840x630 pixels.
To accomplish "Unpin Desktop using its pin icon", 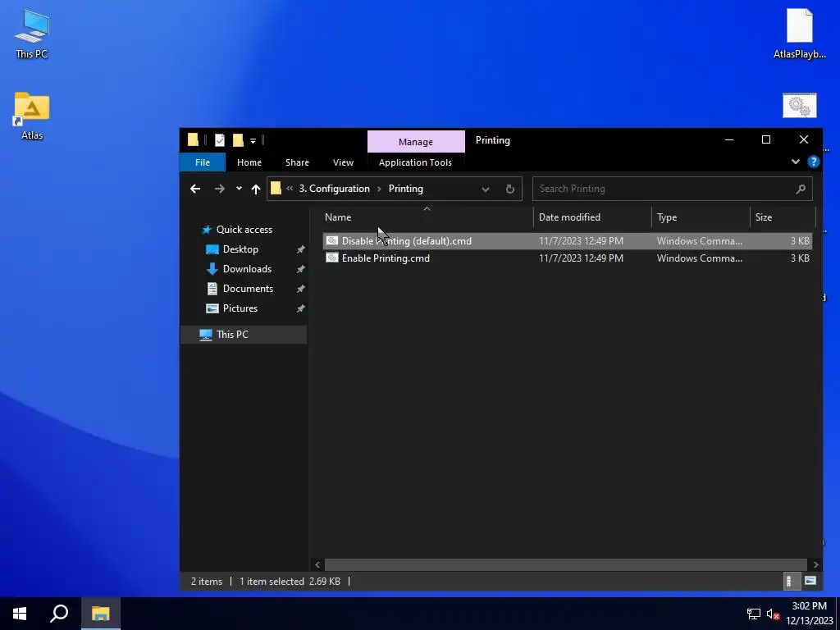I will tap(300, 249).
